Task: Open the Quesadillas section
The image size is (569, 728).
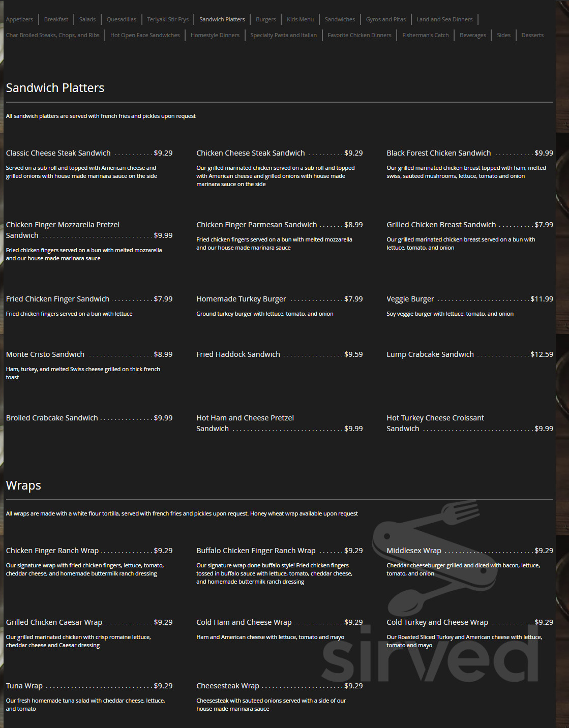Action: 122,19
